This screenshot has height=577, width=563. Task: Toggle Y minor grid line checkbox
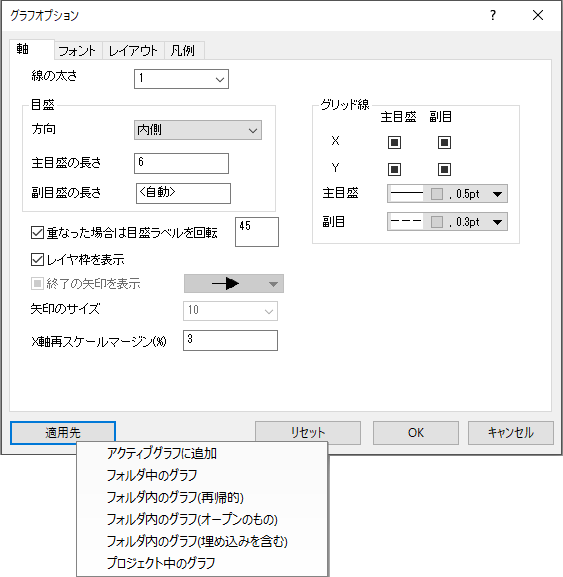(444, 170)
